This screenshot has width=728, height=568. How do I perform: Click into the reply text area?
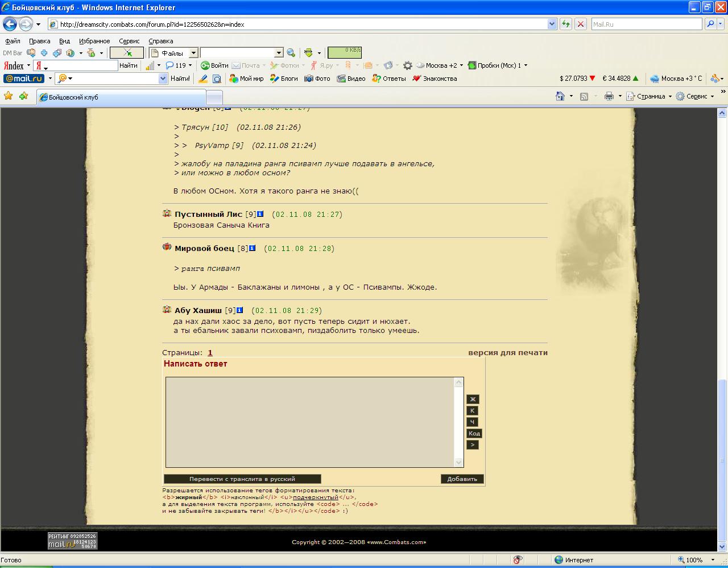[x=310, y=422]
